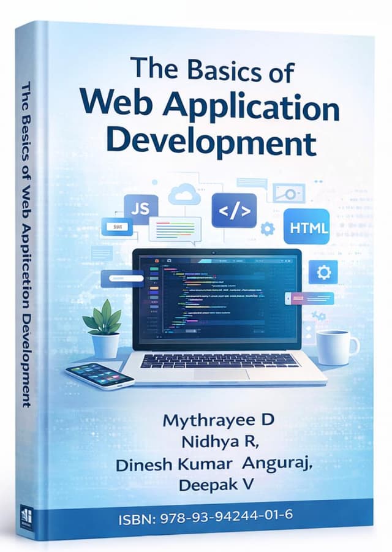Click the notification card right of laptop screen
The height and width of the screenshot is (552, 392).
pos(310,299)
